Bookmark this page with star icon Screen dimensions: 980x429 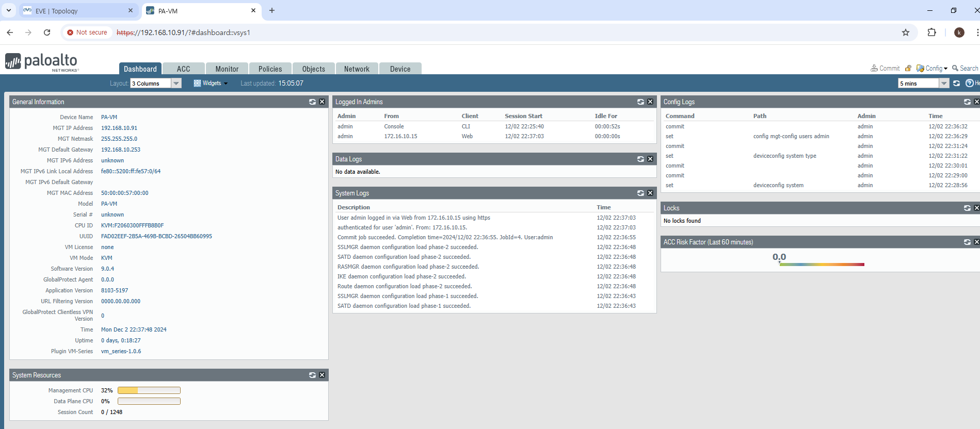(x=906, y=32)
